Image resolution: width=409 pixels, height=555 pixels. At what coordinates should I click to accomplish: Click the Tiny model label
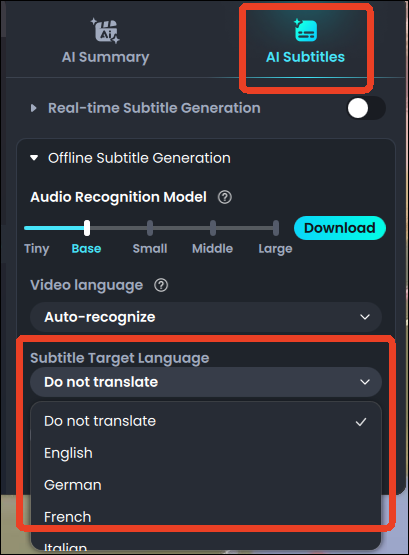pyautogui.click(x=36, y=249)
